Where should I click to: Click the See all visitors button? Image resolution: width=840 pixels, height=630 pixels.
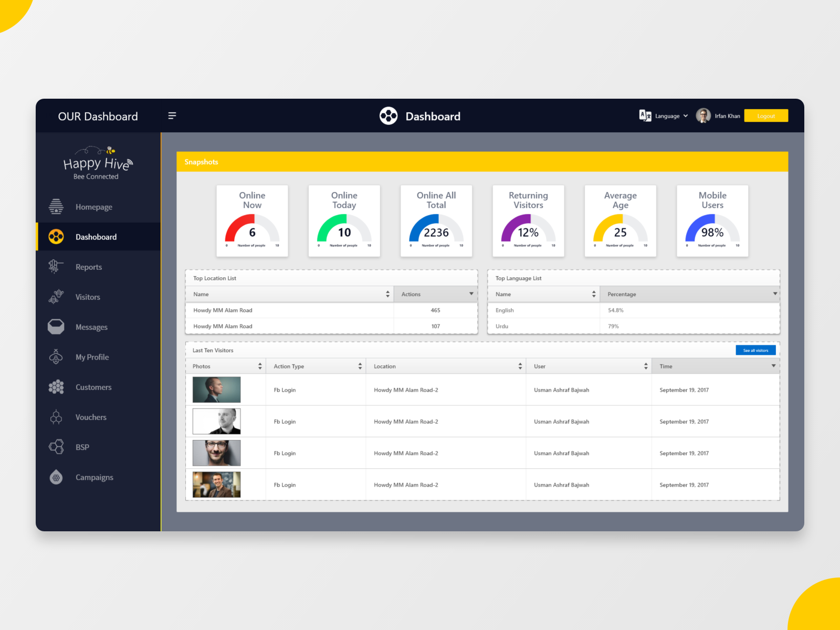pyautogui.click(x=755, y=350)
